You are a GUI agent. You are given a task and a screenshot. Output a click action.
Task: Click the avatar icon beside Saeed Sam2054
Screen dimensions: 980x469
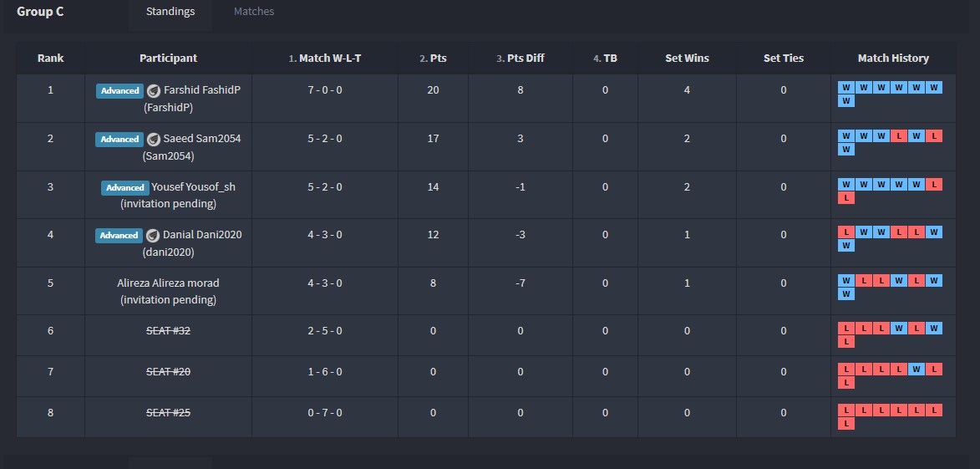(154, 139)
